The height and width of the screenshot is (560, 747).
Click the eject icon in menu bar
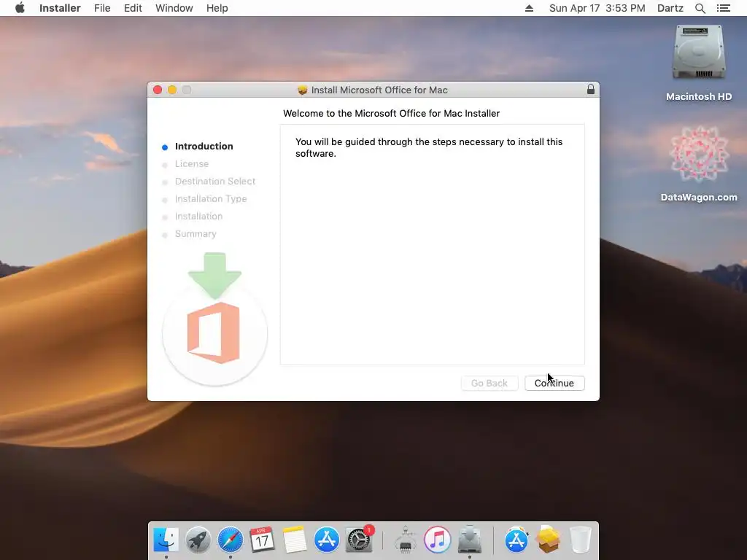click(x=529, y=8)
